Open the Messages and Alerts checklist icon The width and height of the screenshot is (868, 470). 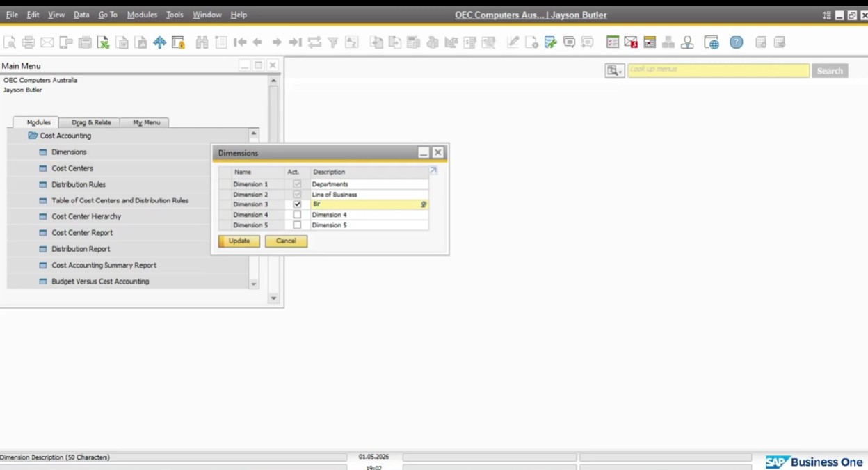613,42
